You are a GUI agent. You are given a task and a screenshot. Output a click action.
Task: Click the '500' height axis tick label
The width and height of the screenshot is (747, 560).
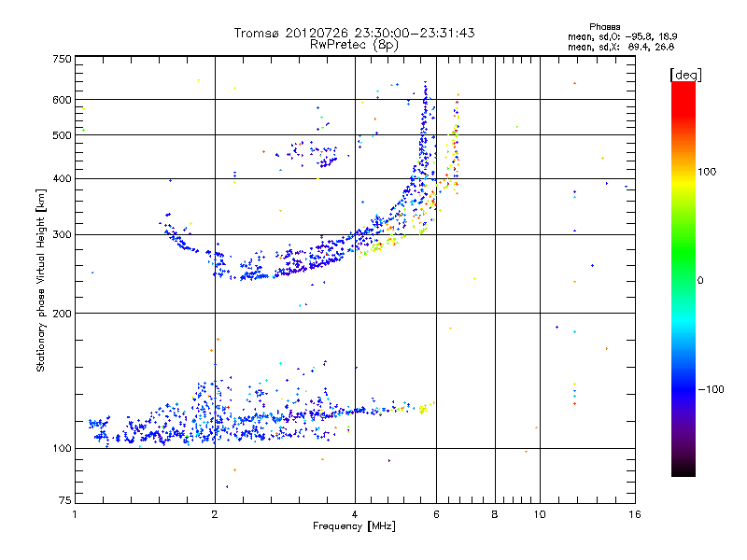coord(62,135)
